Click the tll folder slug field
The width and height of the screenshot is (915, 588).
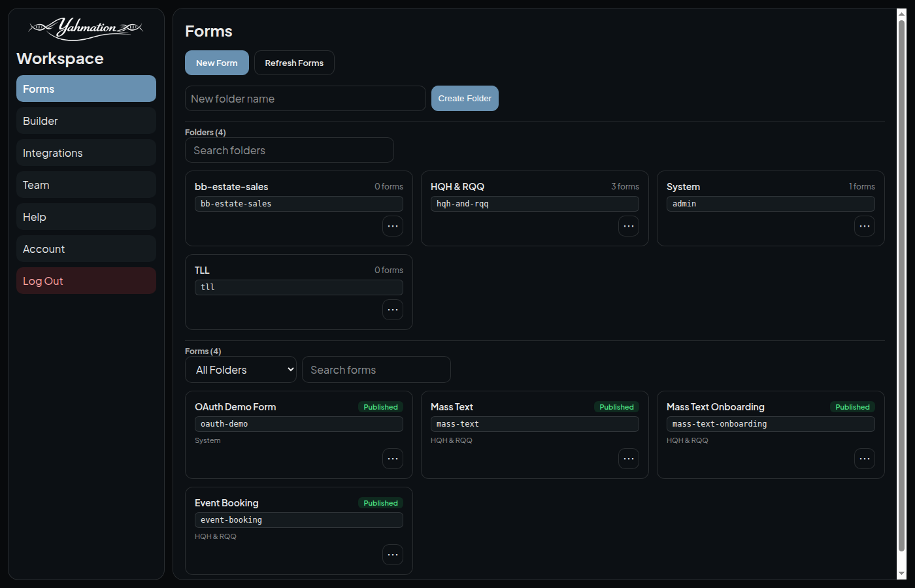coord(299,287)
